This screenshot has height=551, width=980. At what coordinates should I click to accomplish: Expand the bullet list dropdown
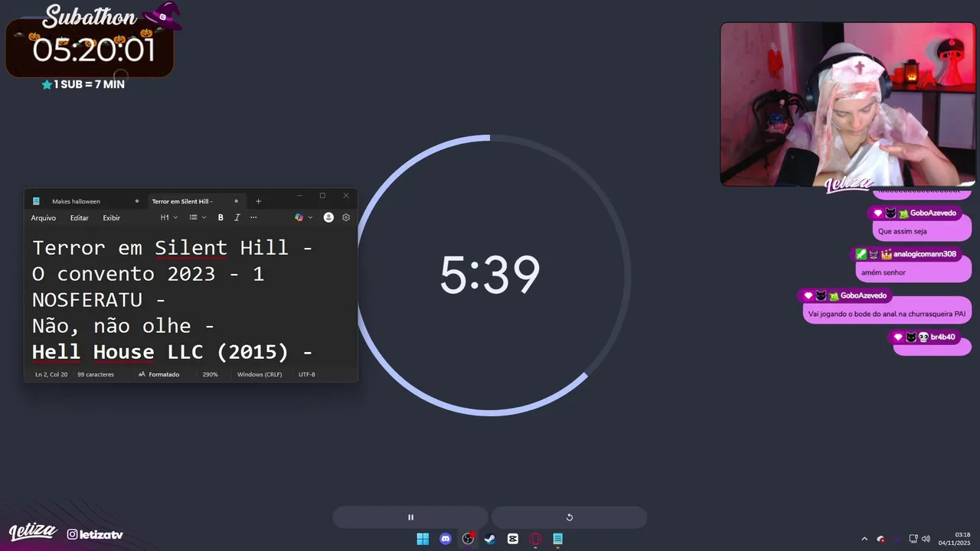tap(198, 218)
